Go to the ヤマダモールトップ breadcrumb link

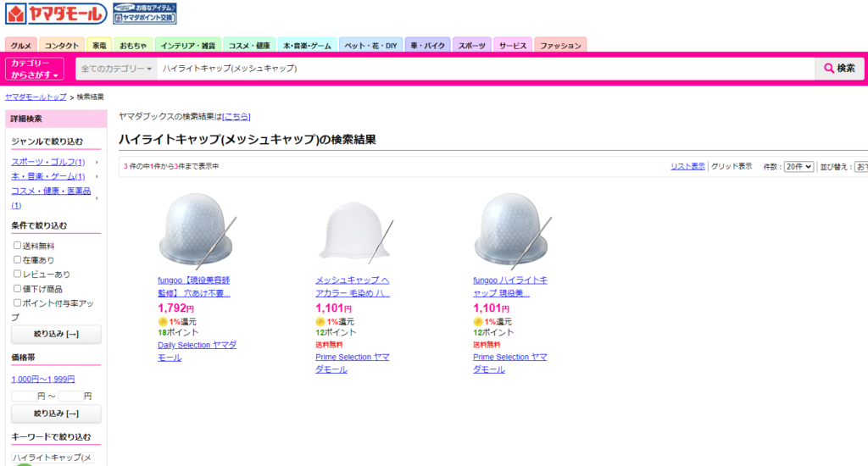pyautogui.click(x=36, y=97)
